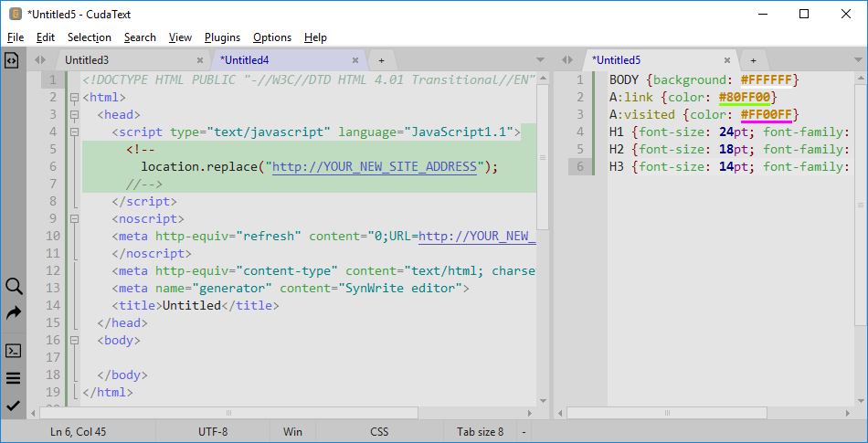This screenshot has height=443, width=868.
Task: Change line endings via Win status field
Action: [292, 431]
